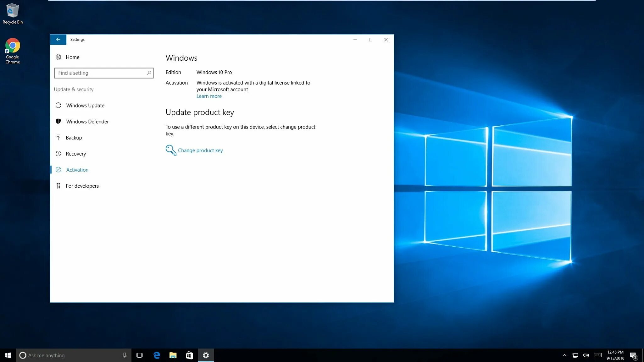This screenshot has width=644, height=362.
Task: Click the Backup sidebar item
Action: [x=74, y=137]
